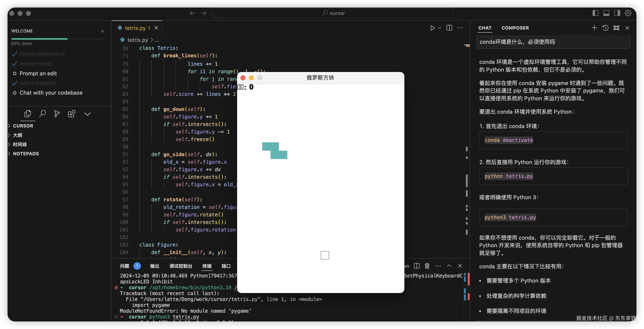This screenshot has height=329, width=644.
Task: Switch to the COMPOSER tab
Action: pyautogui.click(x=515, y=28)
